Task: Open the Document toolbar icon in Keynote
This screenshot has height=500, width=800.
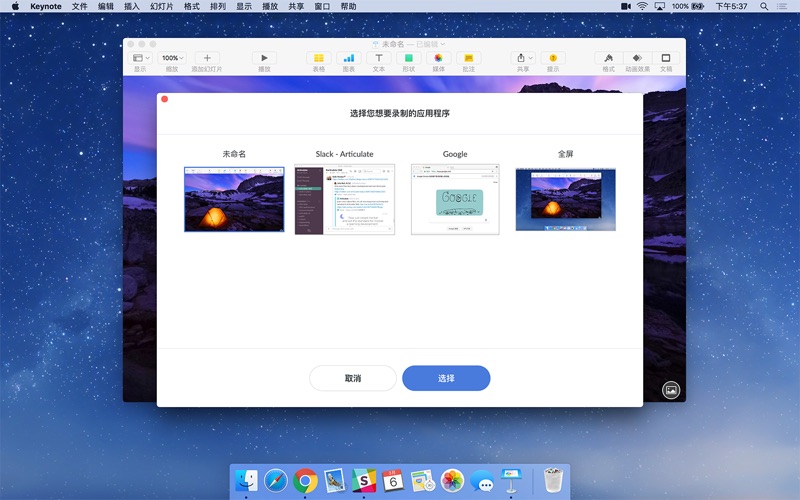Action: (x=666, y=58)
